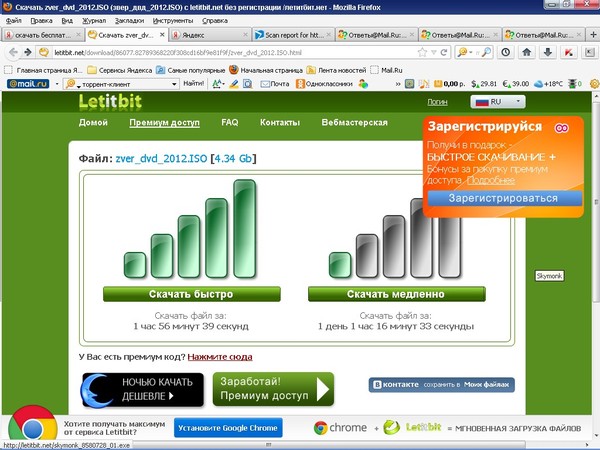Click the Kaspersky red K toolbar icon
Screen dimensions: 600x450
(569, 52)
